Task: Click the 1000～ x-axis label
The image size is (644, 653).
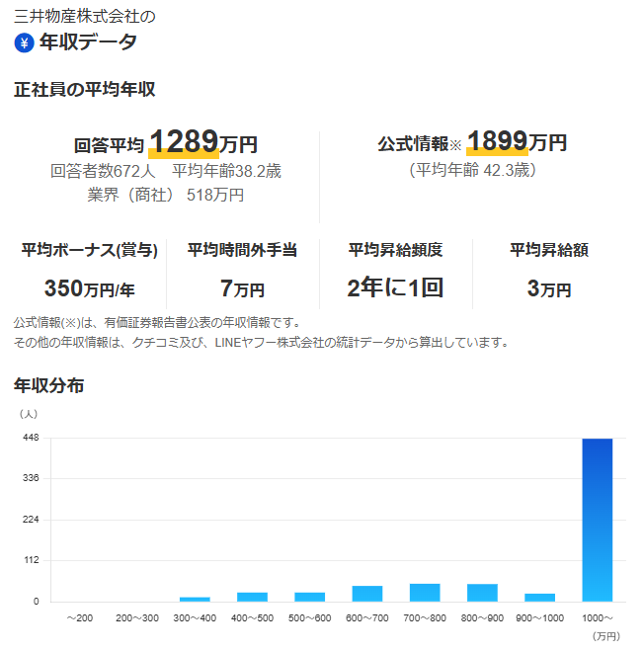Action: (598, 618)
